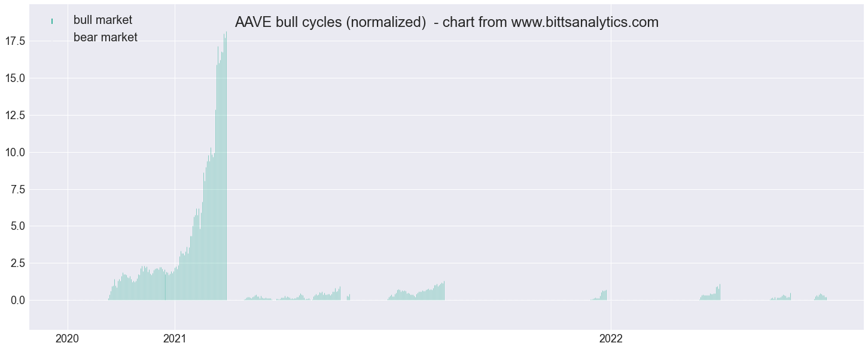
Task: Click the 0.0 y-axis tick label
Action: 17,300
